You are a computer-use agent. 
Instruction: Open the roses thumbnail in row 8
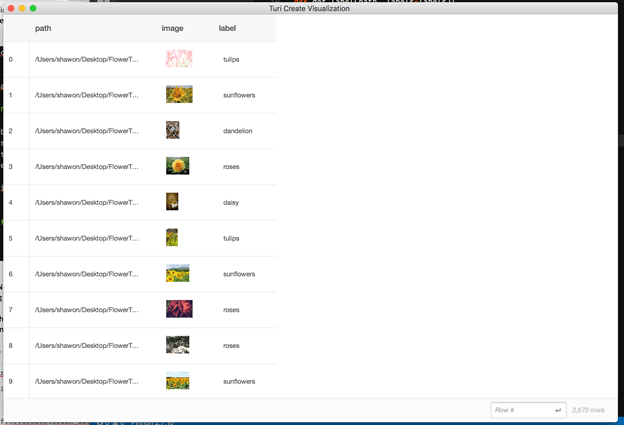[177, 345]
